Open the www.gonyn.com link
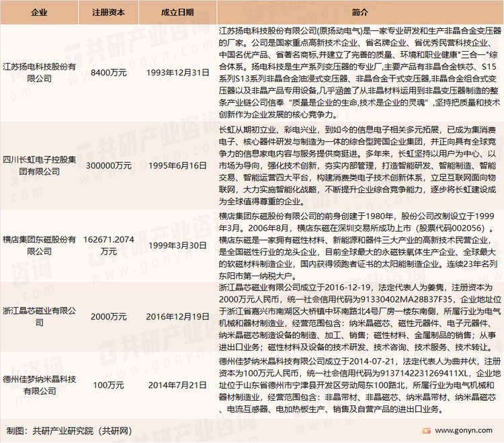504x443 pixels. coord(464,430)
